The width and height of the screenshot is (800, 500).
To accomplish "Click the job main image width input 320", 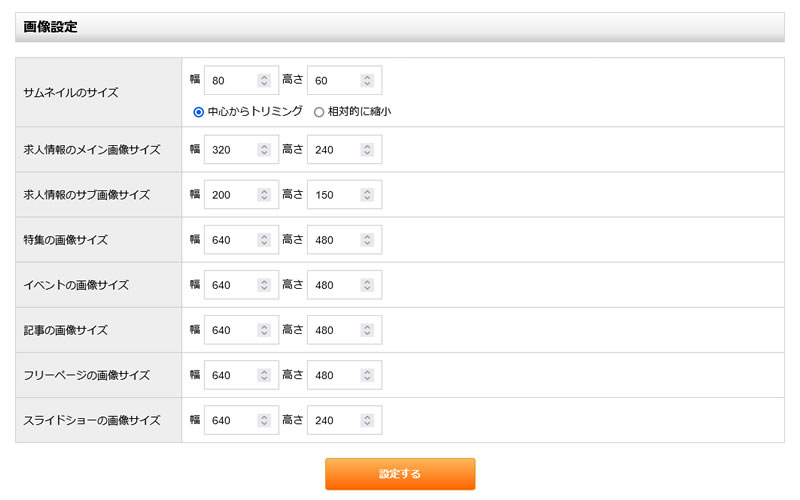I will 231,150.
